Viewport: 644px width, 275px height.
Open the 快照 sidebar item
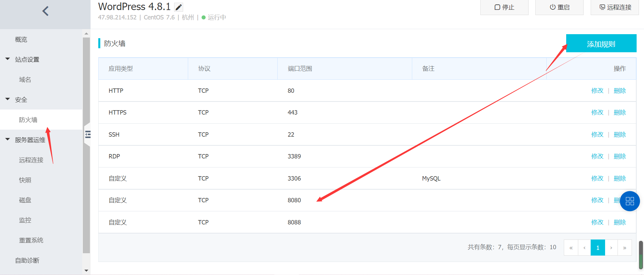25,180
